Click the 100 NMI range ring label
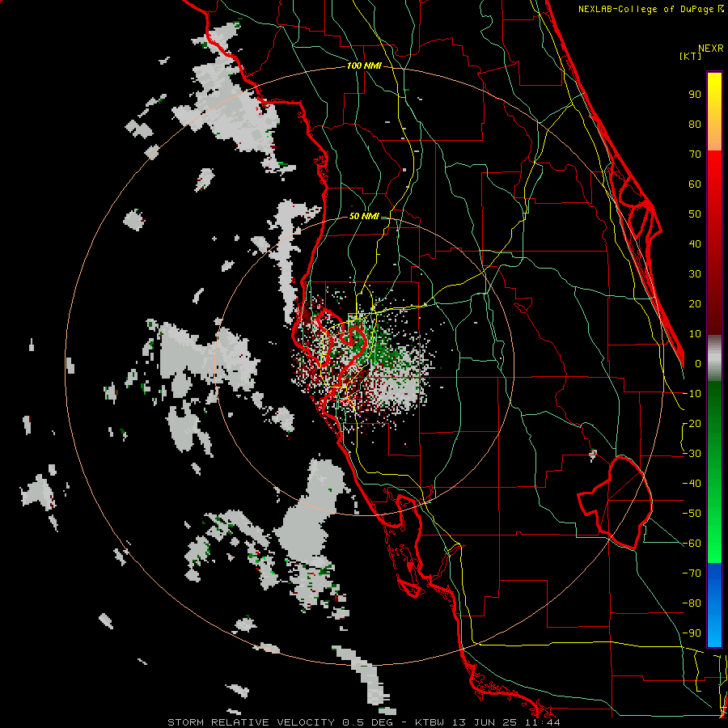Image resolution: width=728 pixels, height=728 pixels. 364,66
